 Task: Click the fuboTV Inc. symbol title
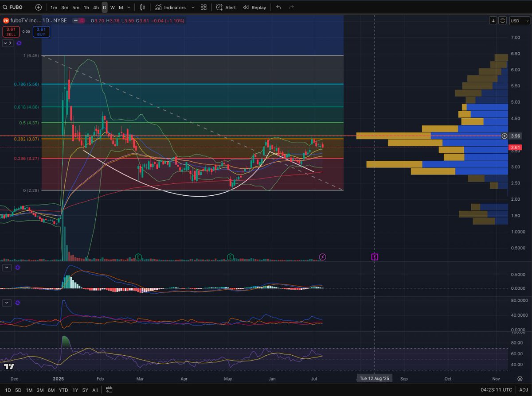24,20
